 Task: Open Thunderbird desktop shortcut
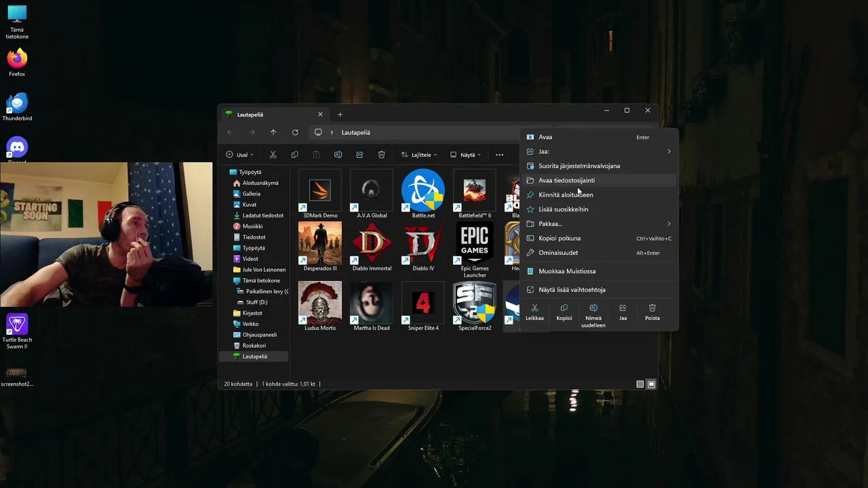coord(17,107)
